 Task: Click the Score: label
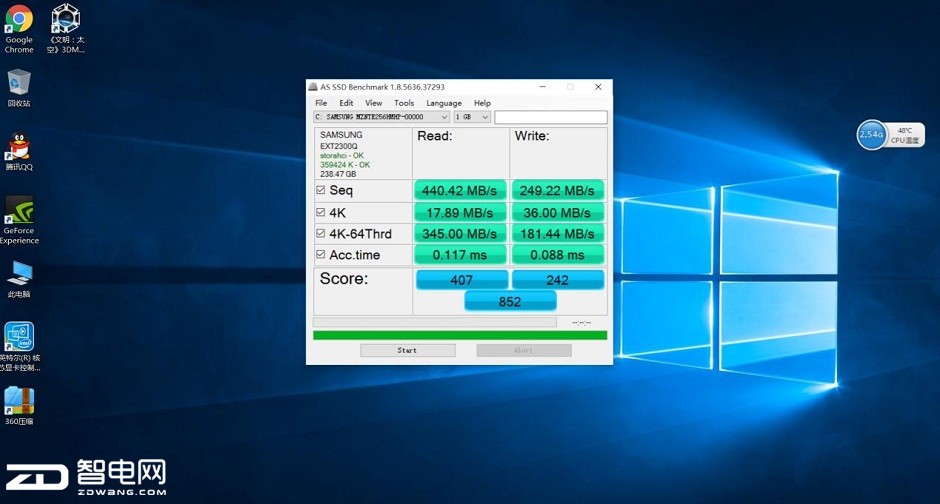point(344,279)
